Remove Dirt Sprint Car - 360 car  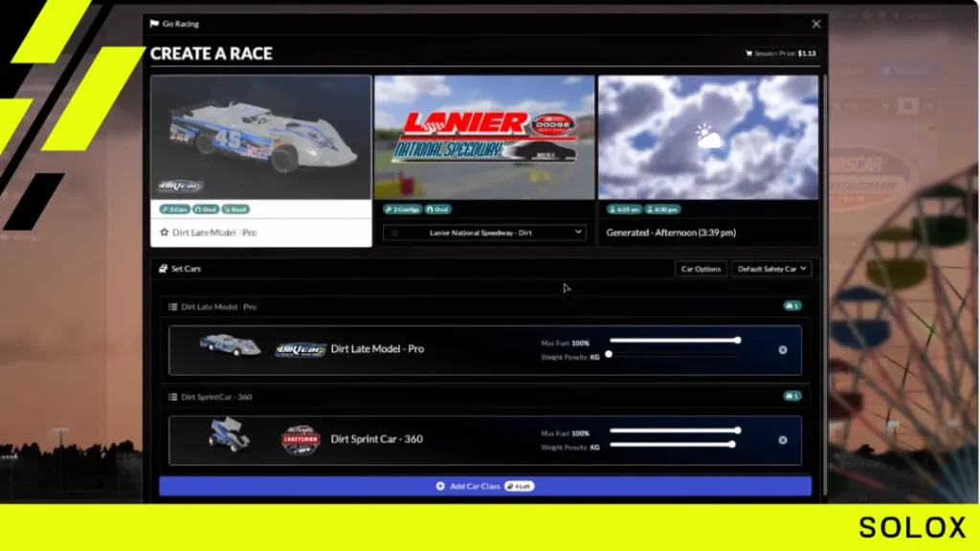click(x=783, y=440)
